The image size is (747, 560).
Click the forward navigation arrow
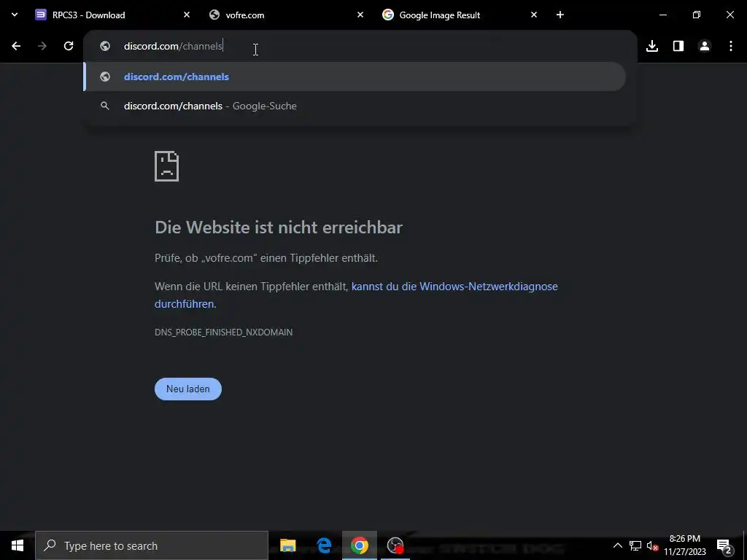42,46
